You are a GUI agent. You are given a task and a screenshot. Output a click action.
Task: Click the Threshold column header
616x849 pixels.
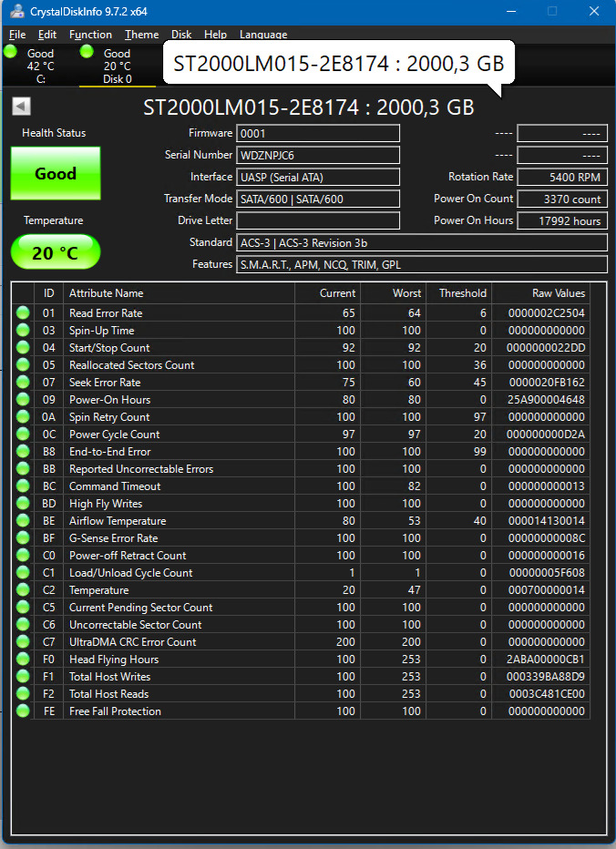459,293
